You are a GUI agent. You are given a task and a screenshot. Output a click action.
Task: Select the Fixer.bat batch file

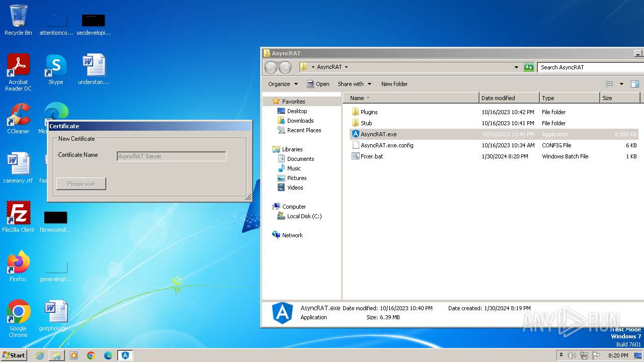click(x=372, y=156)
